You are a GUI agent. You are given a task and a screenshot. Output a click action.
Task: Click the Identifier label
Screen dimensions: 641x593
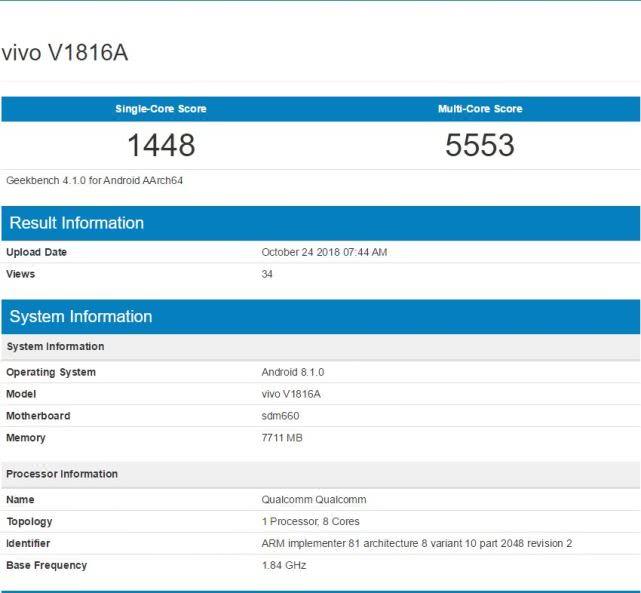(x=28, y=543)
